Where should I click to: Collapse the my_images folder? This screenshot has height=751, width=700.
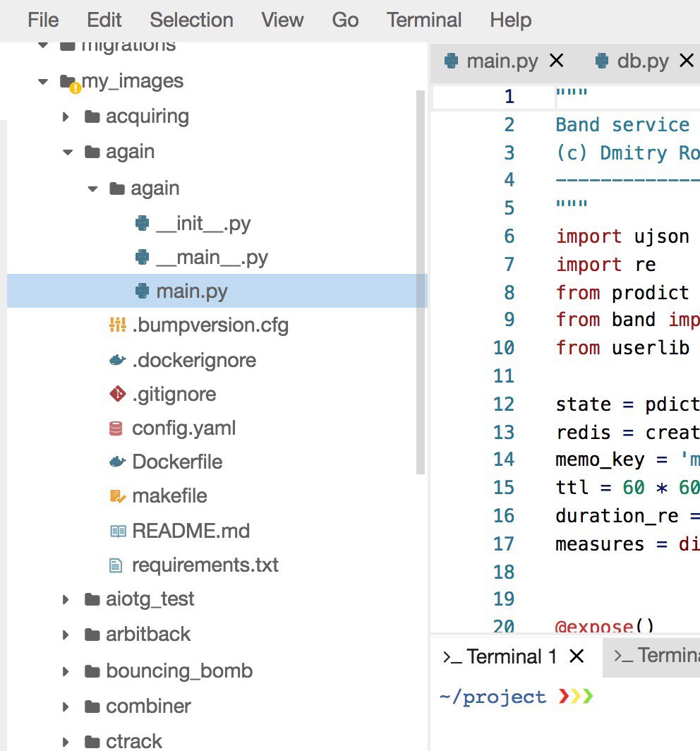tap(43, 81)
